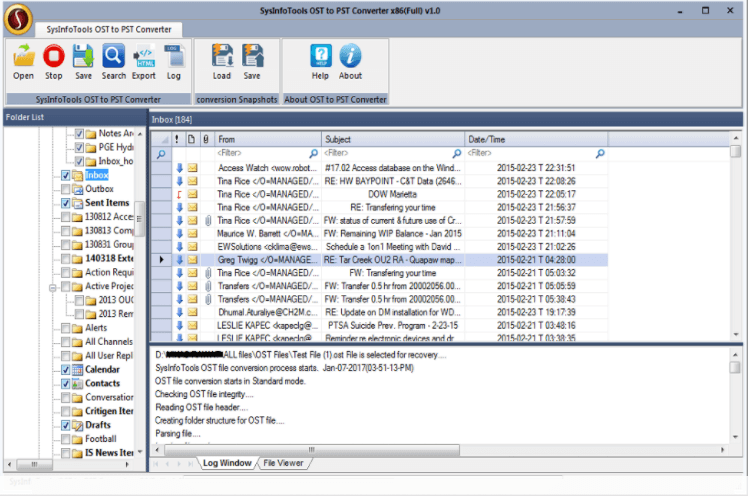Switch to the Log Window tab

click(227, 463)
